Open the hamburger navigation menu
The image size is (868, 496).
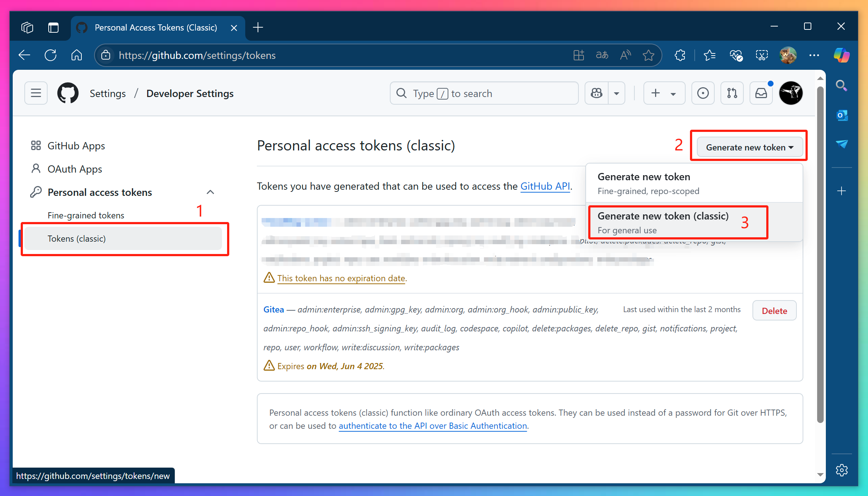pyautogui.click(x=36, y=93)
